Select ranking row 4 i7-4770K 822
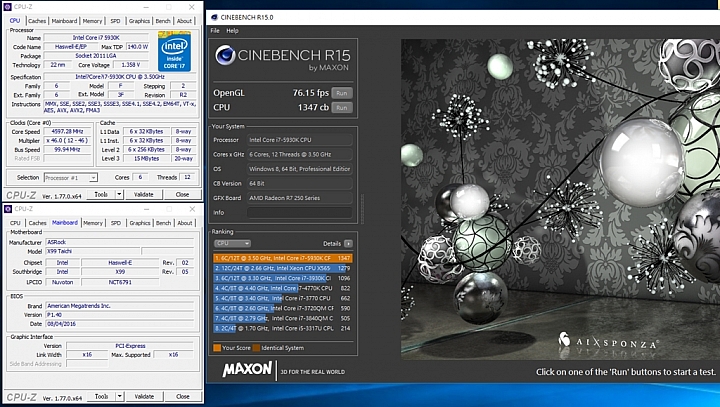Screen dimensions: 720x407 283,288
